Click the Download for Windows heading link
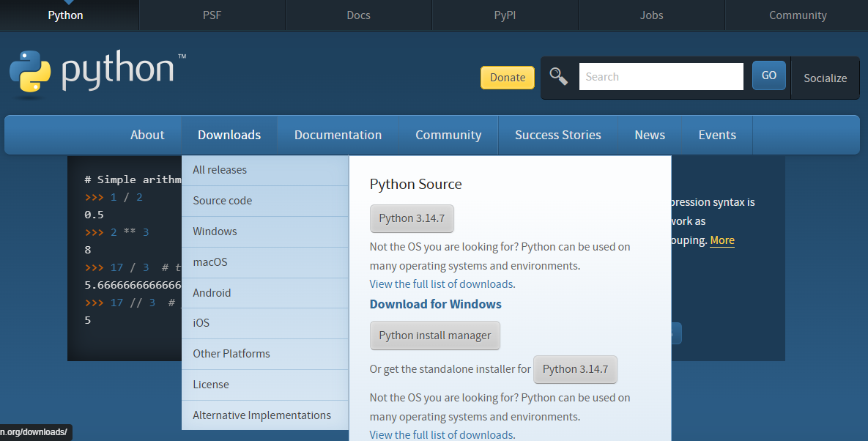The image size is (868, 441). click(436, 304)
